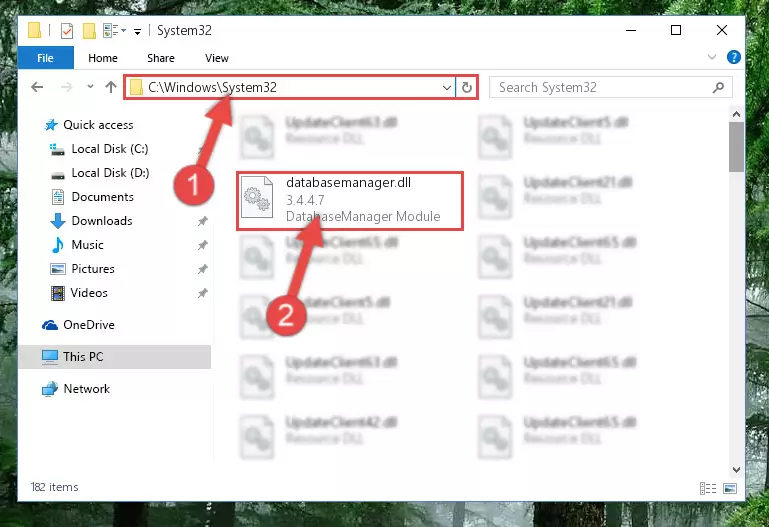This screenshot has width=769, height=527.
Task: Expand the ribbon with the chevron
Action: click(x=712, y=57)
